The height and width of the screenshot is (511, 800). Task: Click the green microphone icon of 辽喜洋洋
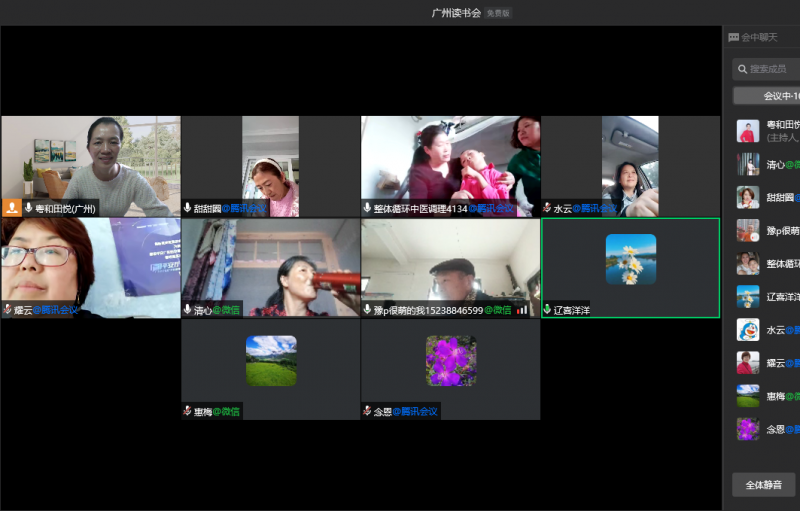547,310
